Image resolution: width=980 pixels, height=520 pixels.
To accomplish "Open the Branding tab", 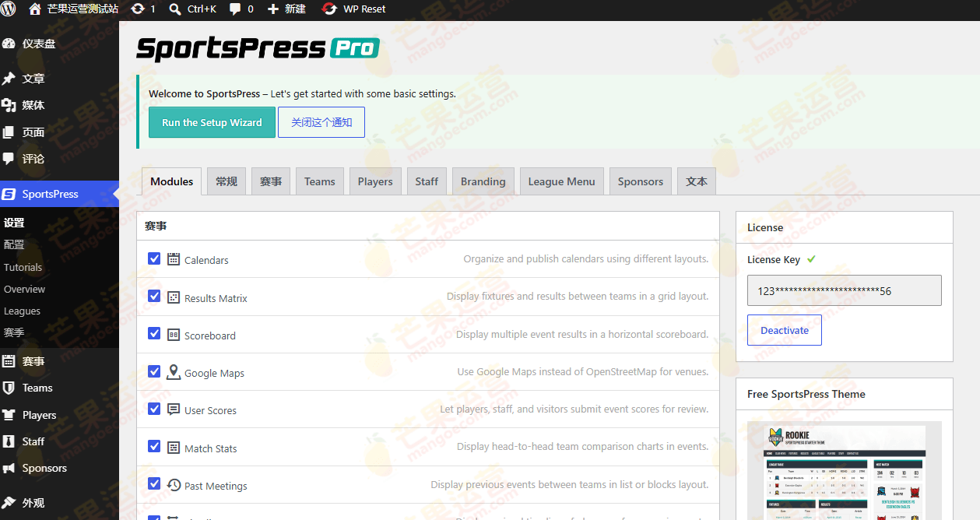I will coord(483,181).
